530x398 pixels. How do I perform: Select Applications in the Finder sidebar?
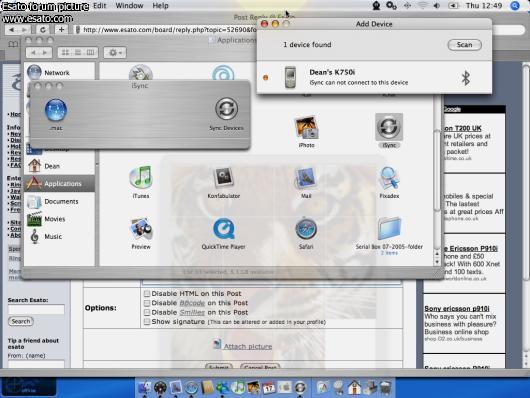point(59,184)
